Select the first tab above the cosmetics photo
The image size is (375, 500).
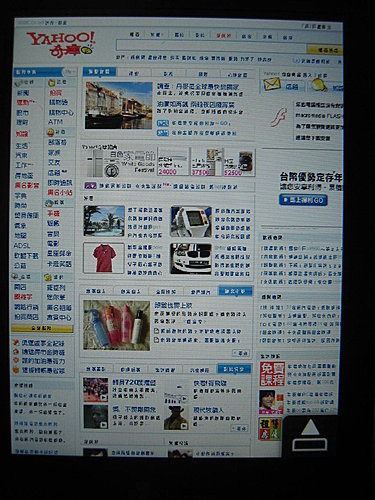pyautogui.click(x=96, y=291)
